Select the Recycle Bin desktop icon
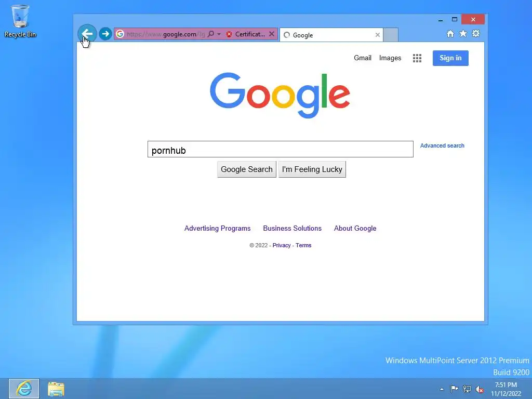 [x=20, y=21]
